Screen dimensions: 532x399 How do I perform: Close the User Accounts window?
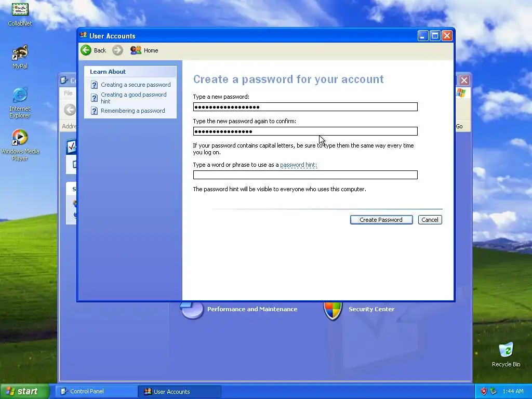tap(447, 36)
